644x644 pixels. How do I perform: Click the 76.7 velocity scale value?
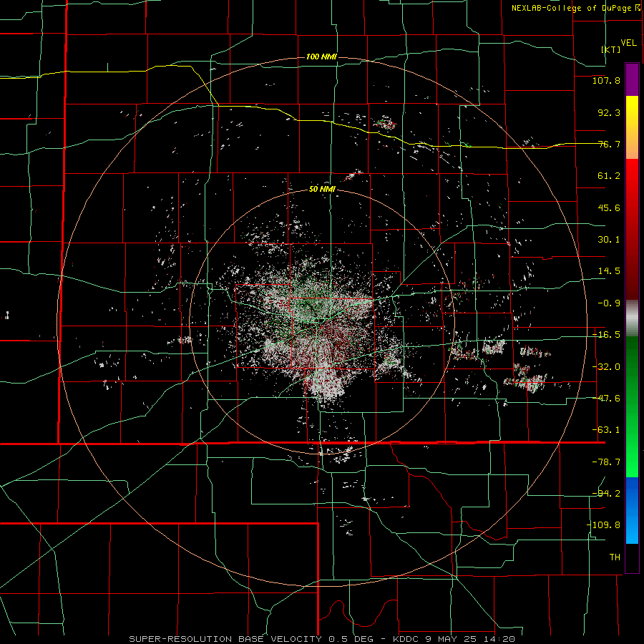[609, 144]
